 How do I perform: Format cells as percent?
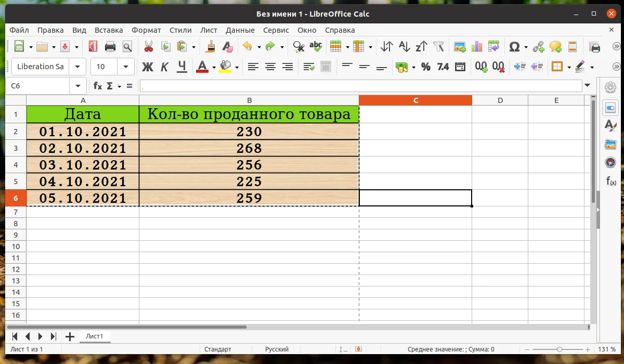coord(425,67)
